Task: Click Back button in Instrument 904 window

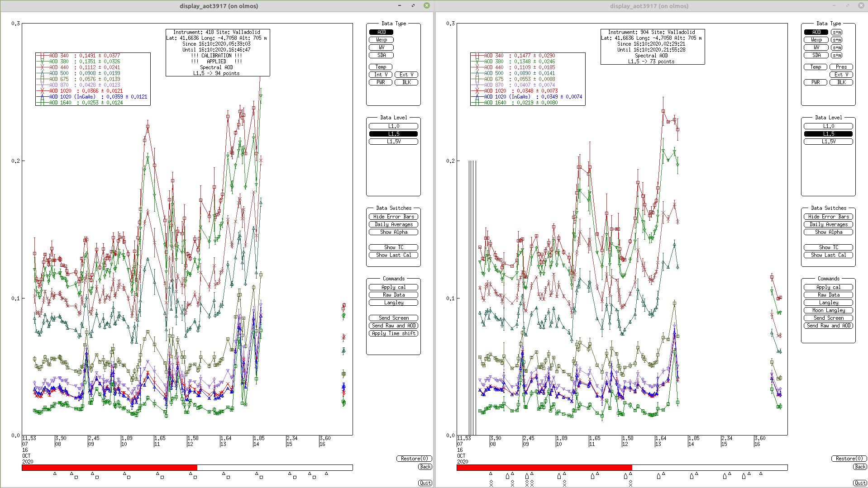Action: pyautogui.click(x=860, y=467)
